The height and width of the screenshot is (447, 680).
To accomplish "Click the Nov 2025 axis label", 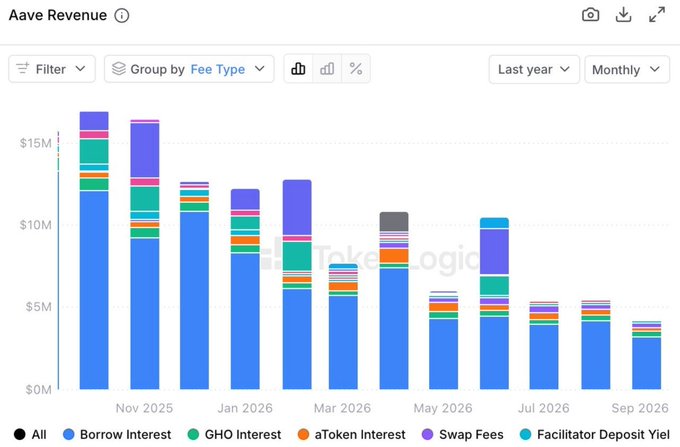I will pos(144,408).
